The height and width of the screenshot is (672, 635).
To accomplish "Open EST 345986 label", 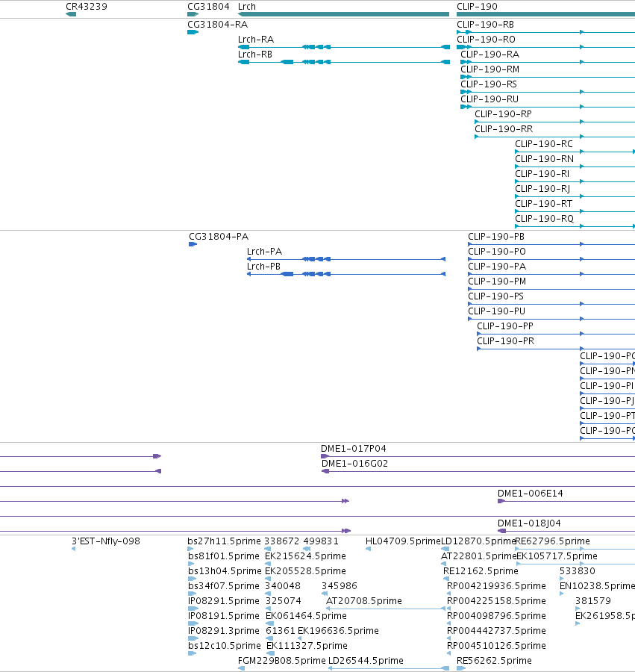I will [x=339, y=586].
